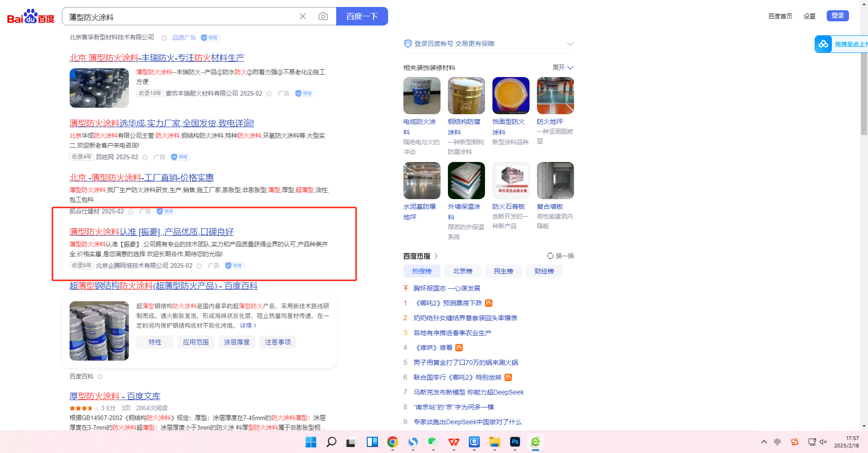Open the 设置 menu link

click(810, 16)
